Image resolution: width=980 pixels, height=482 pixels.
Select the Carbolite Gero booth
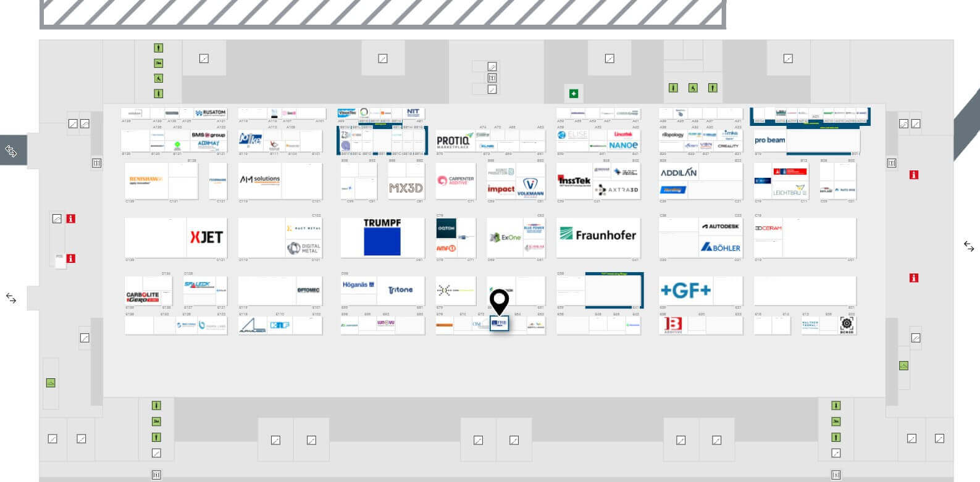click(143, 297)
